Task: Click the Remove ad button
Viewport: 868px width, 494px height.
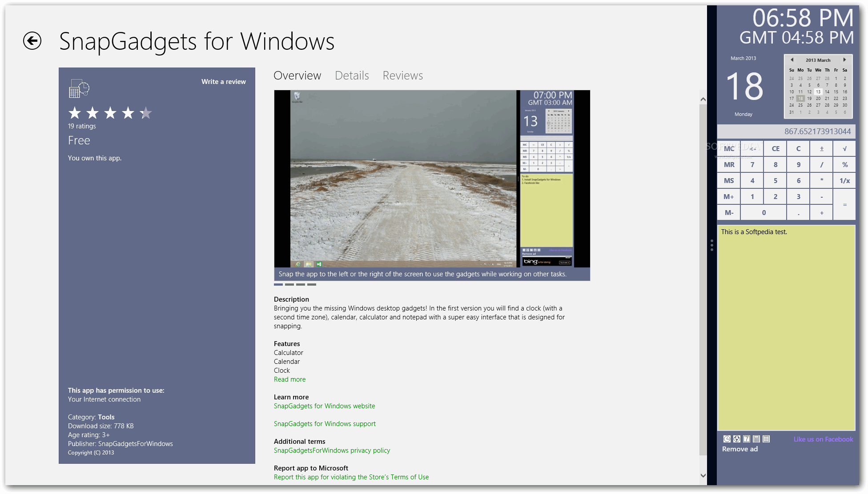Action: point(740,449)
